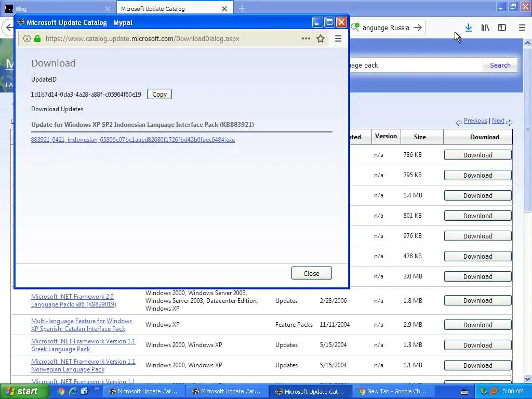532x399 pixels.
Task: Select third Microsoft Update Cat taskbar item
Action: point(311,392)
